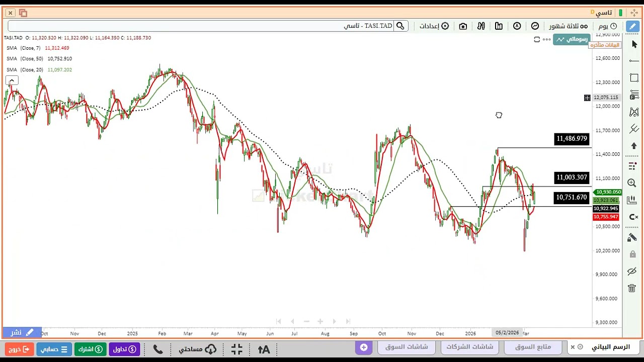This screenshot has width=644, height=362.
Task: Click the نشر publish button
Action: tap(22, 332)
